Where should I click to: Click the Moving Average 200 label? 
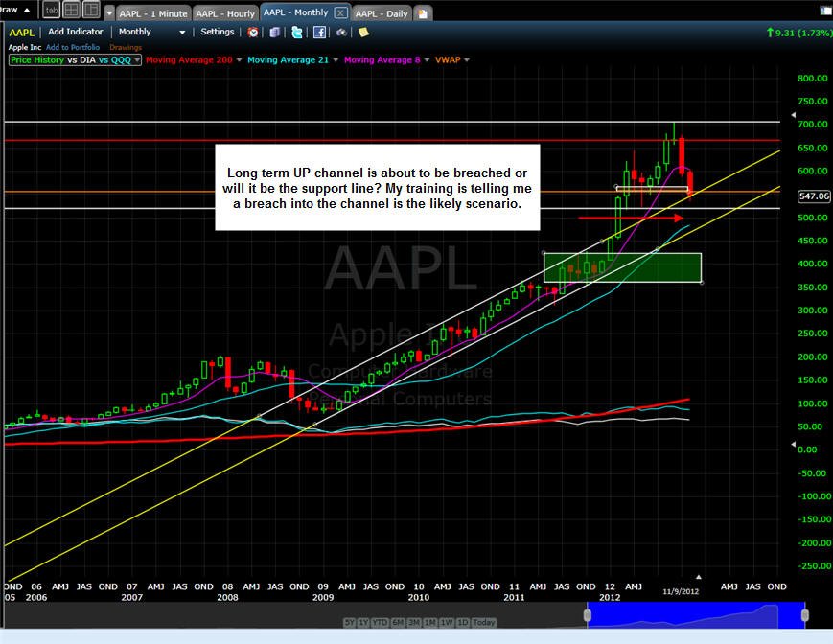[189, 60]
